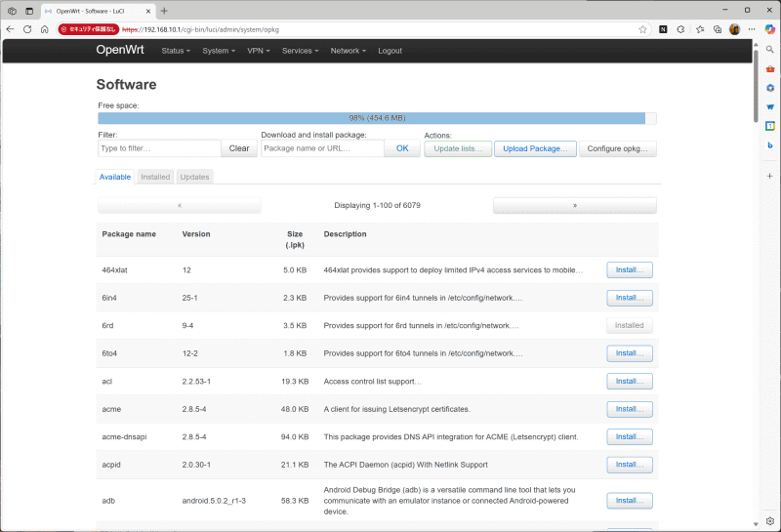Open new browser tab with plus
This screenshot has height=532, width=781.
pos(164,11)
